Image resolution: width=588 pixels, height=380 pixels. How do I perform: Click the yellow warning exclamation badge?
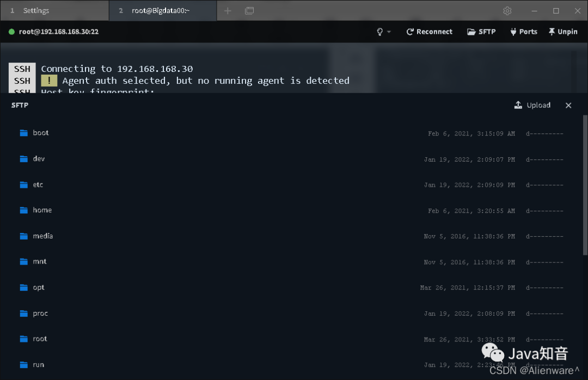click(49, 80)
